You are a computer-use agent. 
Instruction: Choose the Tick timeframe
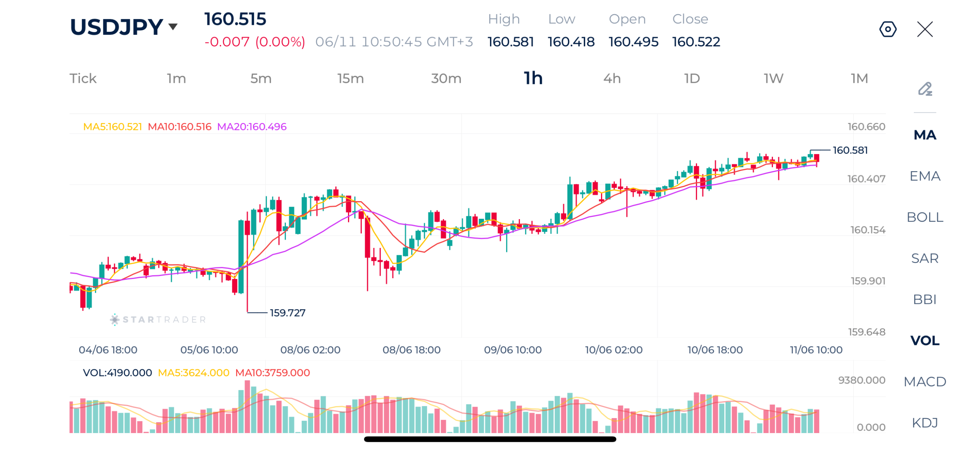[x=83, y=79]
